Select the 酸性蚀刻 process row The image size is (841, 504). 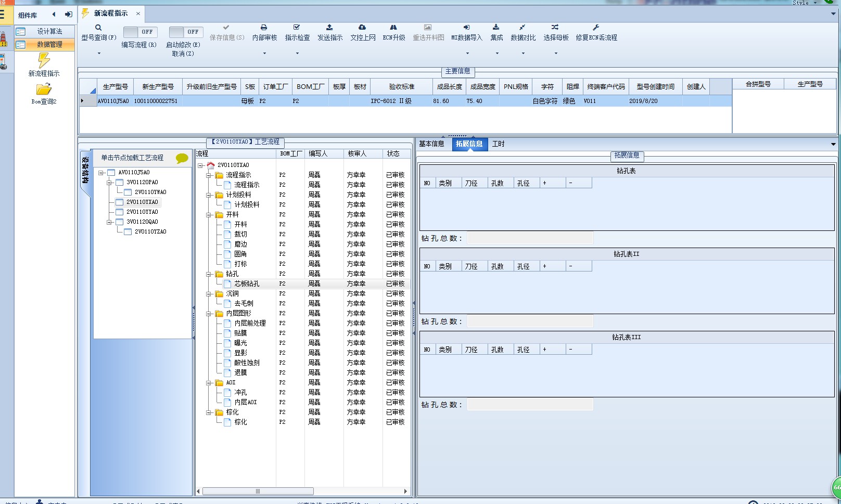click(x=303, y=363)
